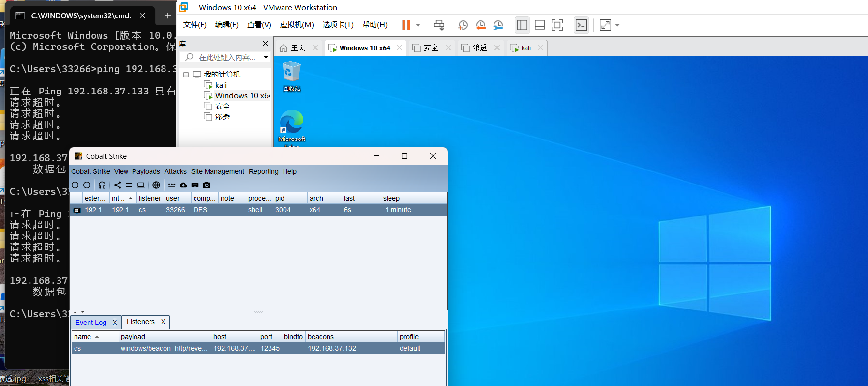Toggle sort on listeners name column
868x386 pixels.
(97, 337)
